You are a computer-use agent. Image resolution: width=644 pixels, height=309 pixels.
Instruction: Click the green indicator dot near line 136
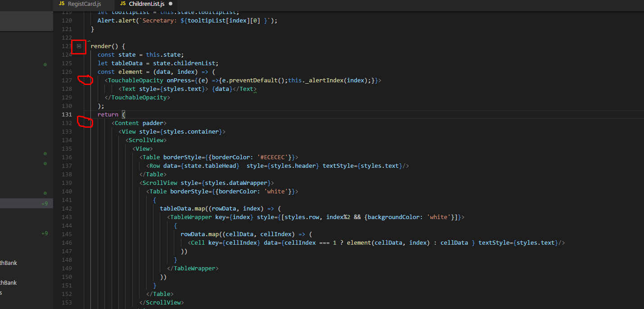point(45,153)
